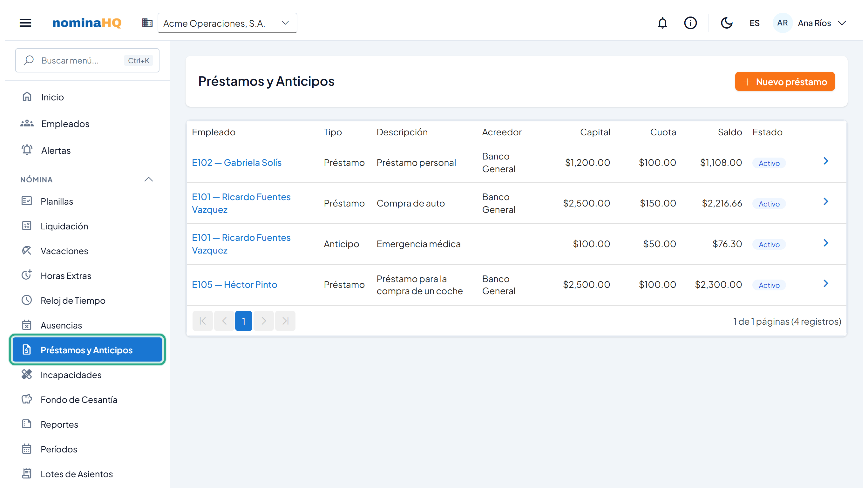This screenshot has height=488, width=868.
Task: Expand Héctor Pinto loan row chevron
Action: click(826, 284)
